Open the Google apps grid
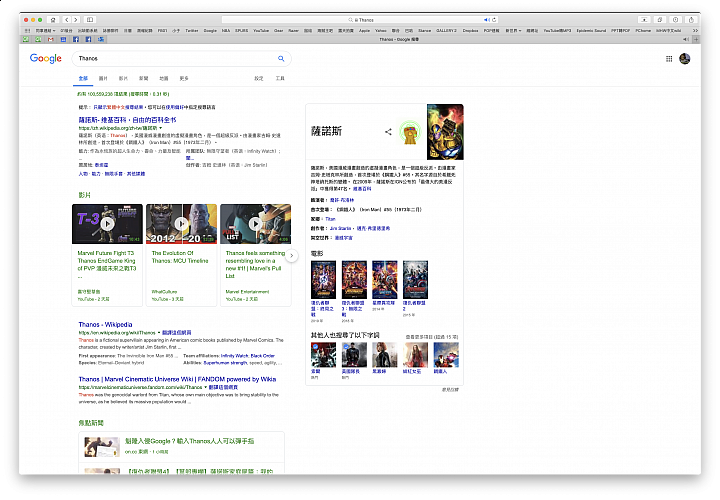Viewport: 720px width, 500px height. pyautogui.click(x=669, y=58)
